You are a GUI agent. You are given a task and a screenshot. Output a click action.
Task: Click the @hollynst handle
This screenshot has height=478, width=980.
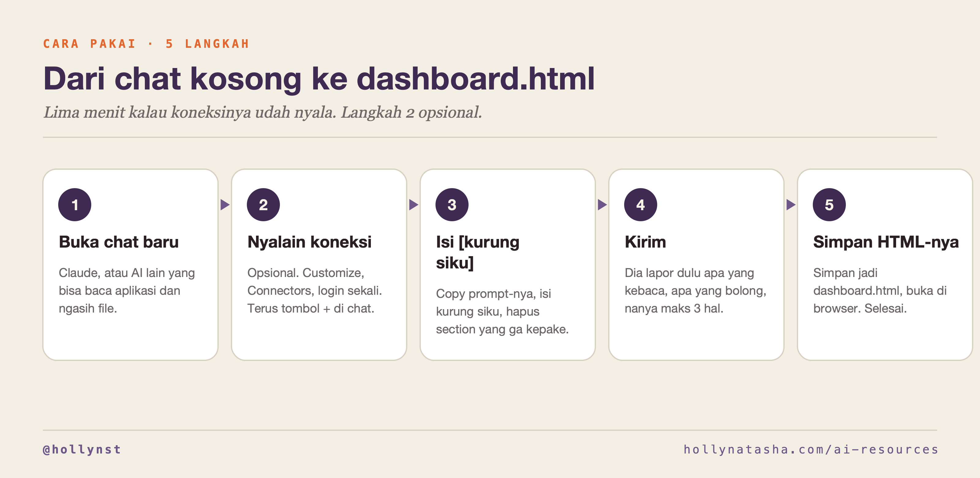82,450
